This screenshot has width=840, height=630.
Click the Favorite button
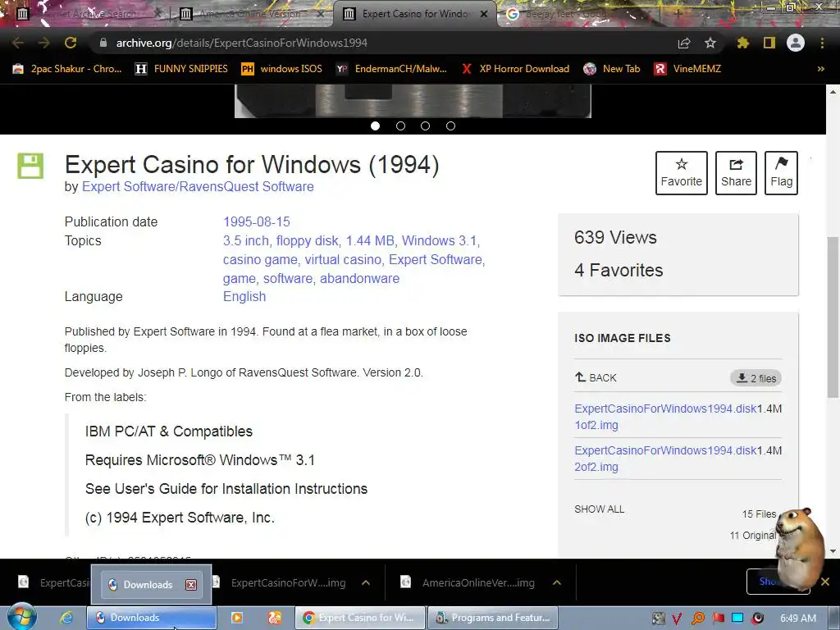(x=682, y=172)
